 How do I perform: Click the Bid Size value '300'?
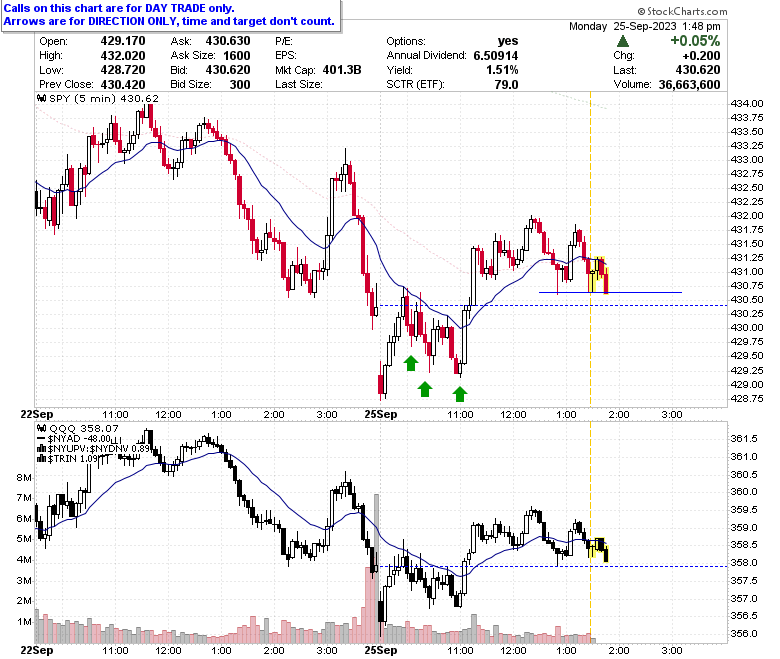click(240, 85)
